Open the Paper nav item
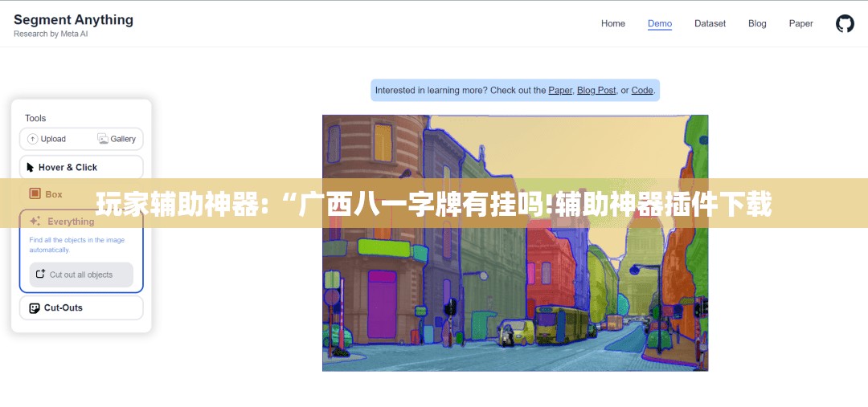The height and width of the screenshot is (407, 868). [x=801, y=23]
